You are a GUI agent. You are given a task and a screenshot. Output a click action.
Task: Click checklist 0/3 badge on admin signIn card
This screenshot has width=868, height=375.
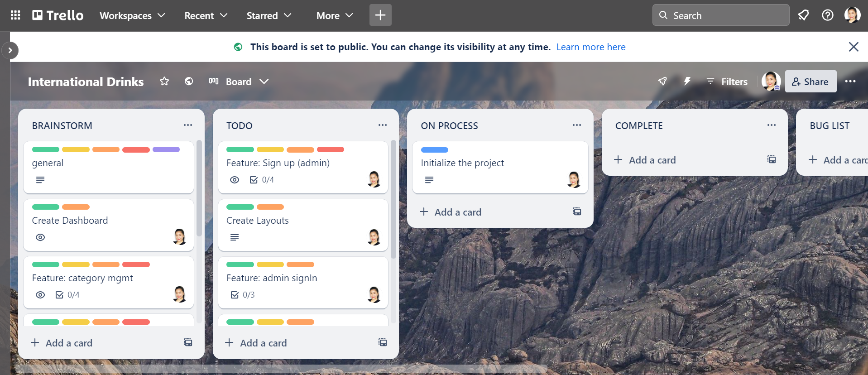243,295
